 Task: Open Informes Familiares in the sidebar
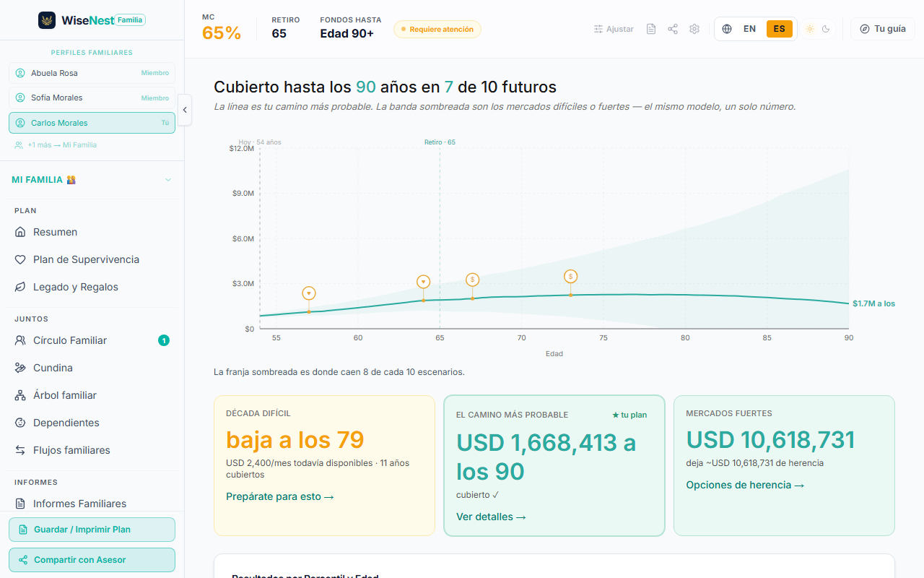tap(92, 504)
